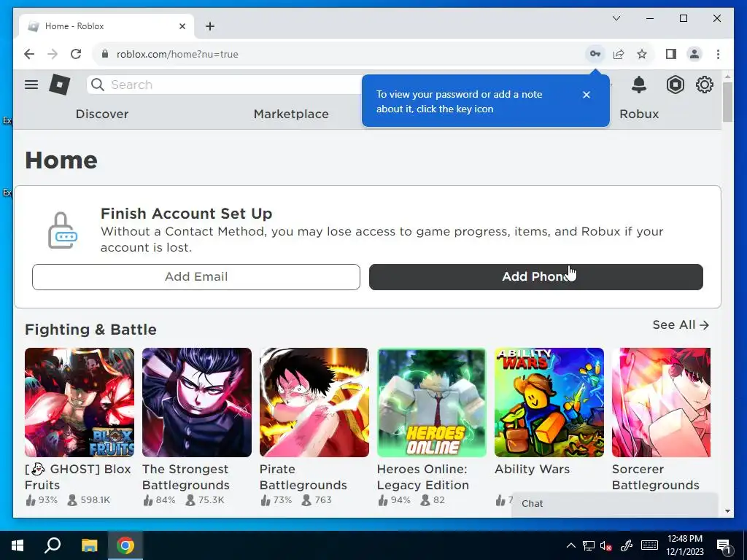The image size is (747, 560).
Task: Open the Ability Wars thumbnail
Action: pyautogui.click(x=549, y=402)
